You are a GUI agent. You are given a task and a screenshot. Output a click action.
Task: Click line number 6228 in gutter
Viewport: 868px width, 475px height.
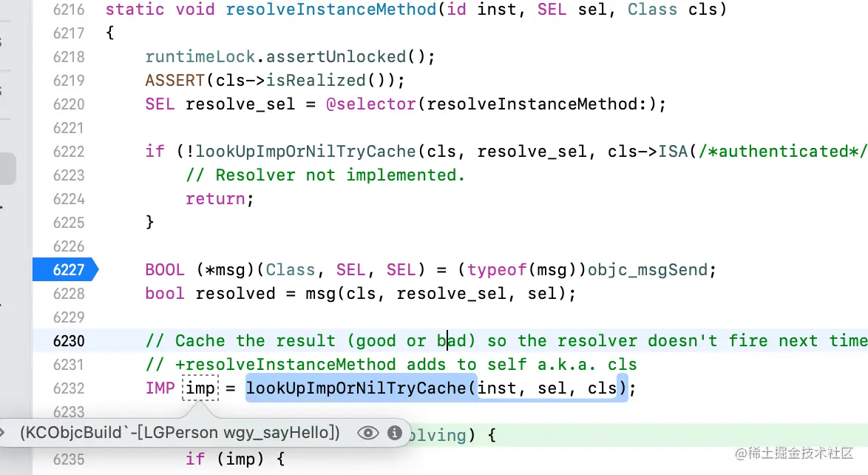click(69, 294)
